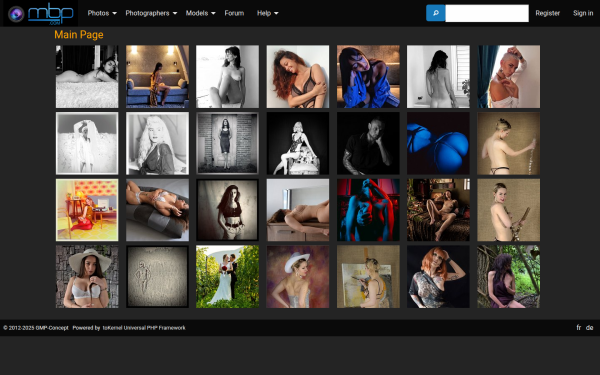Open the engraved stone figure thumbnail
The height and width of the screenshot is (375, 600).
pos(157,277)
